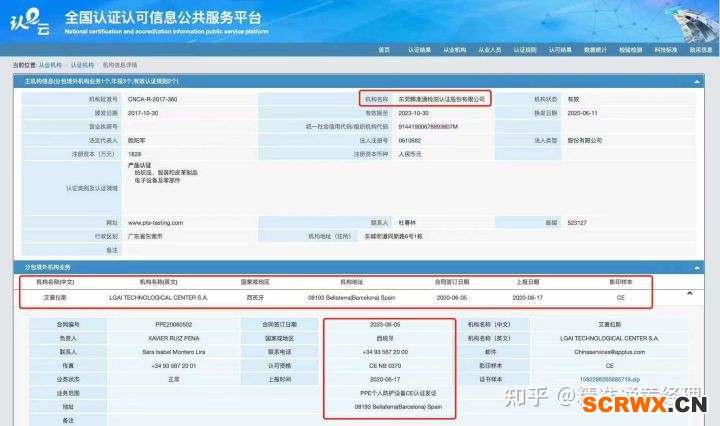720x426 pixels.
Task: Select the issue date 2017-10-30
Action: [143, 113]
